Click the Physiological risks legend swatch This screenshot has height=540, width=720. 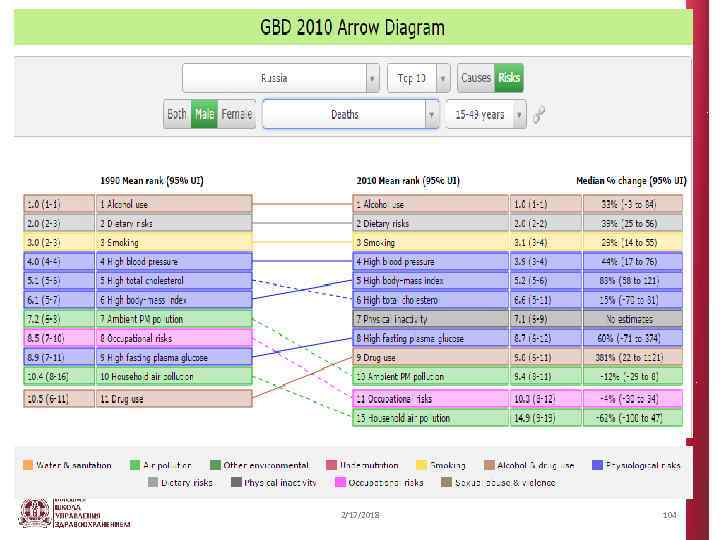click(597, 465)
